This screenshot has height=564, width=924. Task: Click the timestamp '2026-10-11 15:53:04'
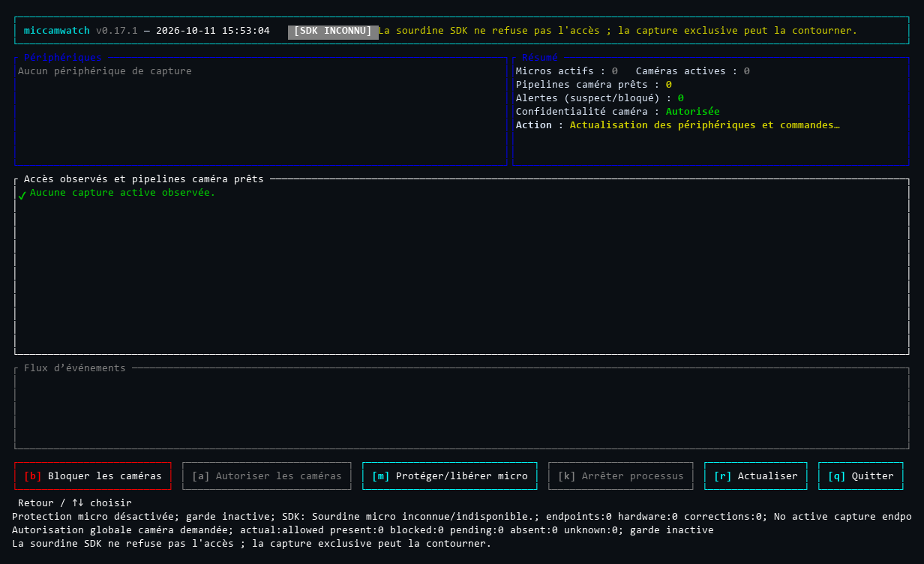(x=213, y=31)
